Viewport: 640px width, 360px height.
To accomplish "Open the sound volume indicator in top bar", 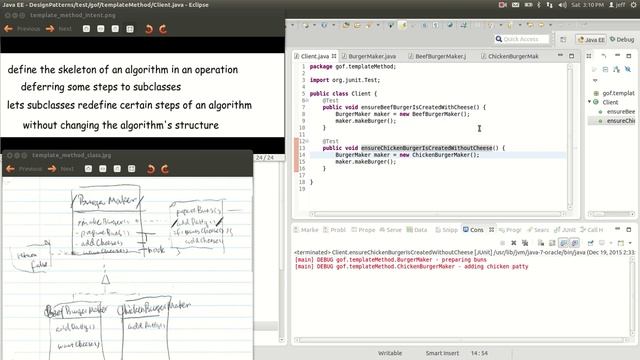I will (562, 5).
